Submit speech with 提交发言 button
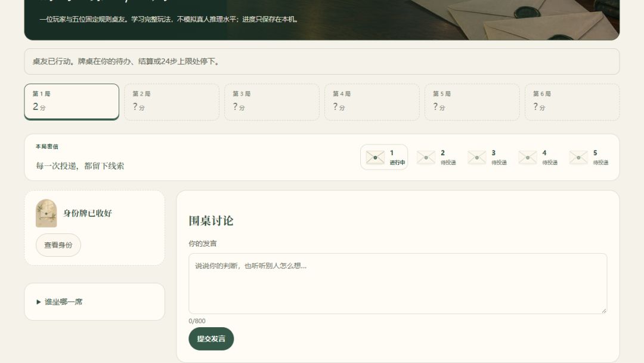This screenshot has width=644, height=363. 211,339
